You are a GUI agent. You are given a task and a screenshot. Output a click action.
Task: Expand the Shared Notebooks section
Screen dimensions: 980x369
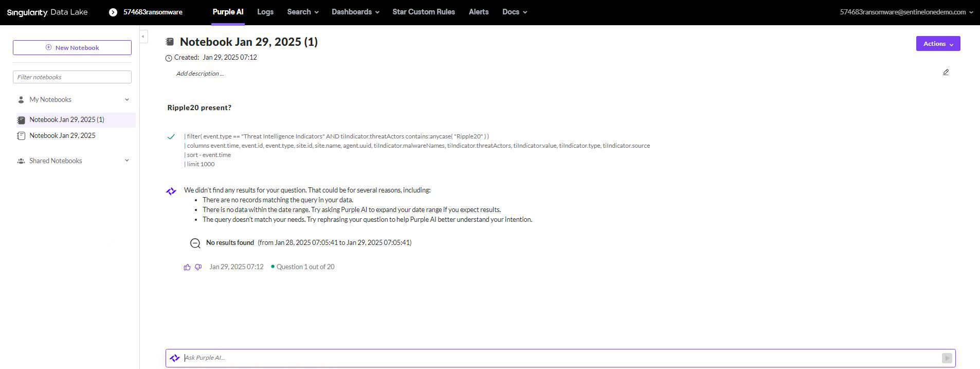[x=127, y=161]
